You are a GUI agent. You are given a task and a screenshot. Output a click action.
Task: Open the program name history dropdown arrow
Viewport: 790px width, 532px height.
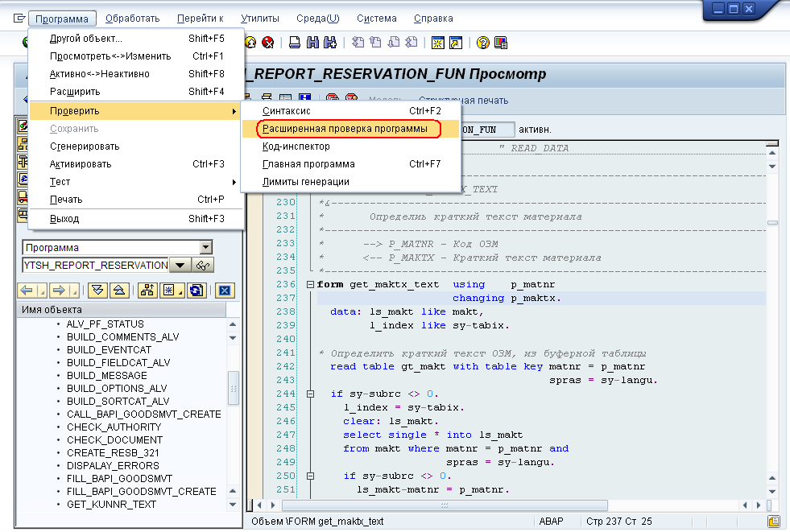point(179,266)
